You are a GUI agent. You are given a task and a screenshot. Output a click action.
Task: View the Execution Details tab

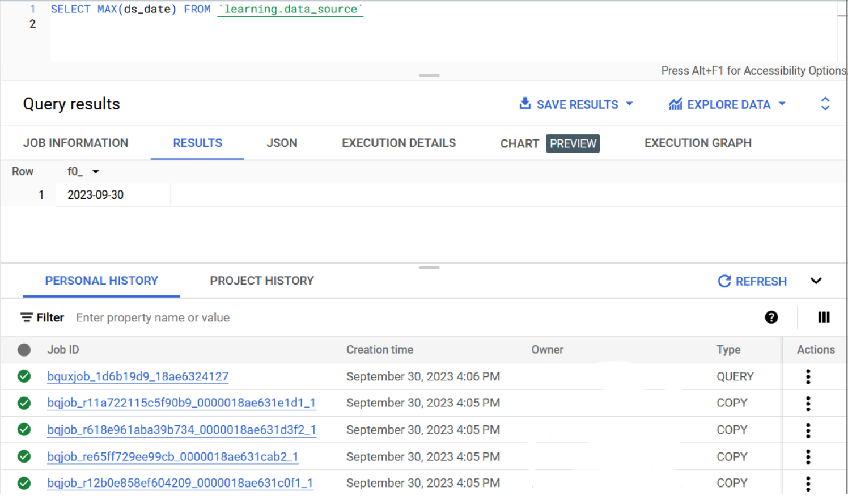[x=398, y=143]
